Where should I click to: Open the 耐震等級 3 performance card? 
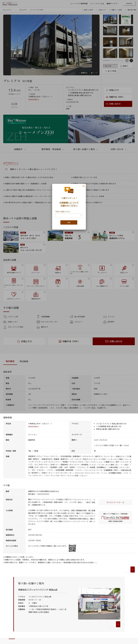click(x=69, y=236)
